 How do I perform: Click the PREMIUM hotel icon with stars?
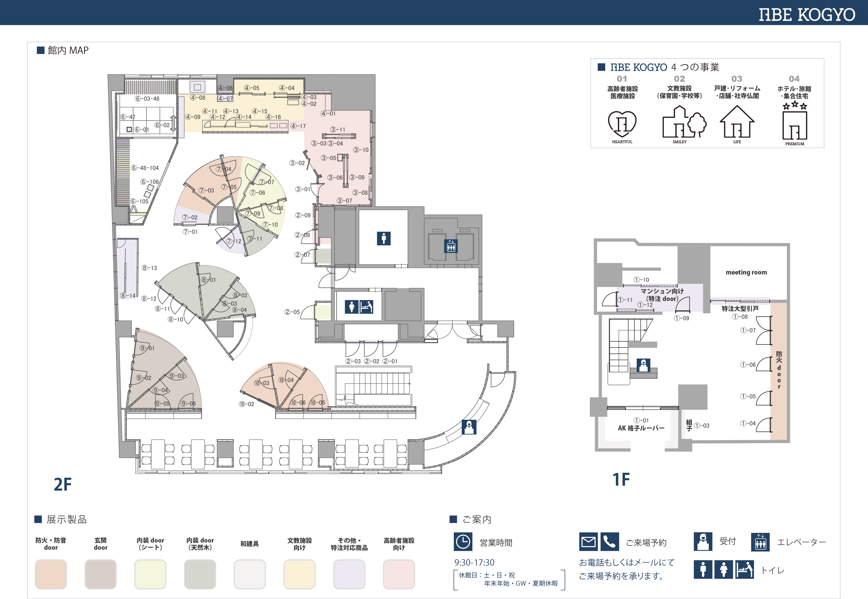pos(795,122)
